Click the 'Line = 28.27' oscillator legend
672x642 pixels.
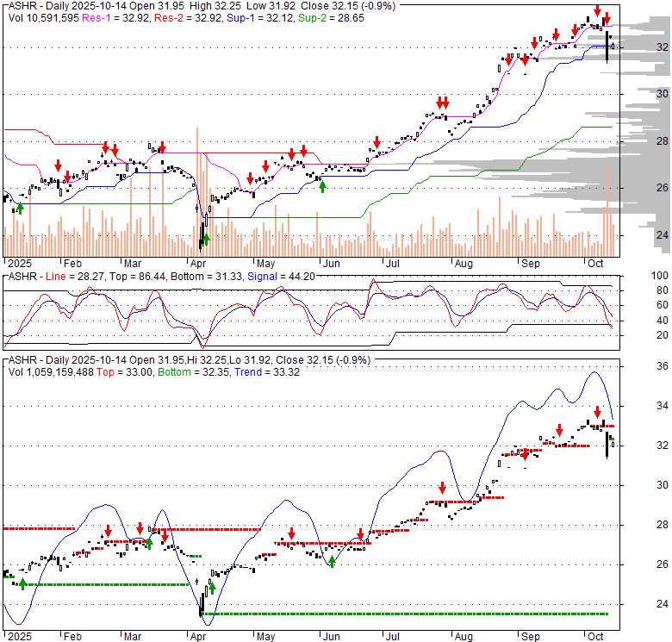tap(75, 277)
